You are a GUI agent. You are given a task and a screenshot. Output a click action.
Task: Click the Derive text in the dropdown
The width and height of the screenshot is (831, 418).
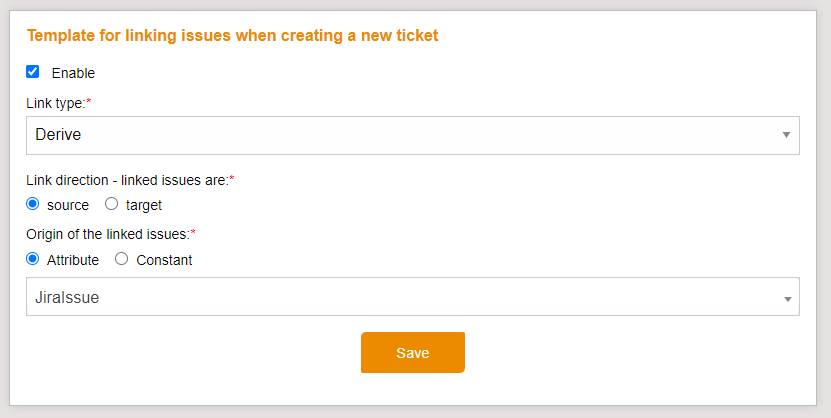[58, 135]
